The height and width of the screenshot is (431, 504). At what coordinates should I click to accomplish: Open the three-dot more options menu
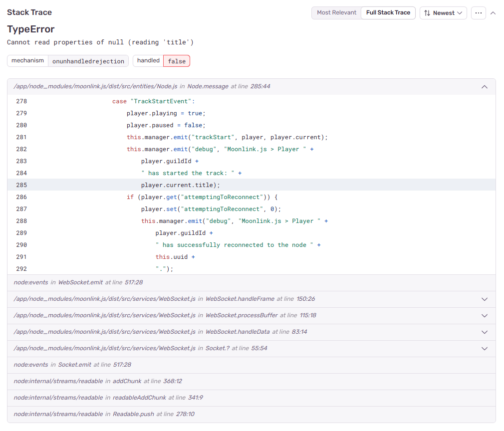[x=479, y=13]
